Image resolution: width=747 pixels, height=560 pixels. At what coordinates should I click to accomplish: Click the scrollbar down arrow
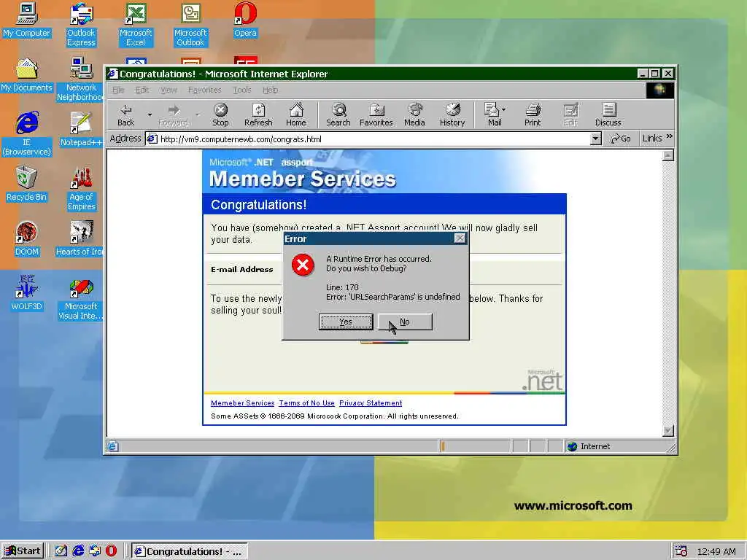tap(668, 430)
